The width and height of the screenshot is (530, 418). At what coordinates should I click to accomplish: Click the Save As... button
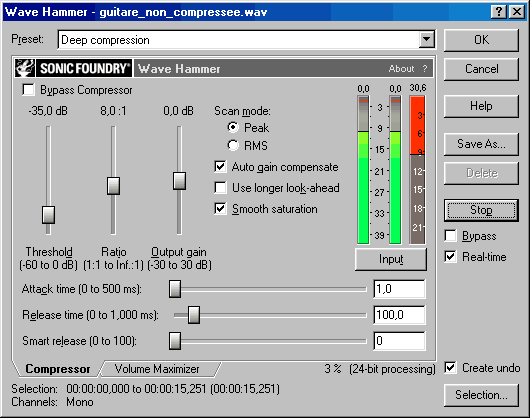(x=481, y=144)
